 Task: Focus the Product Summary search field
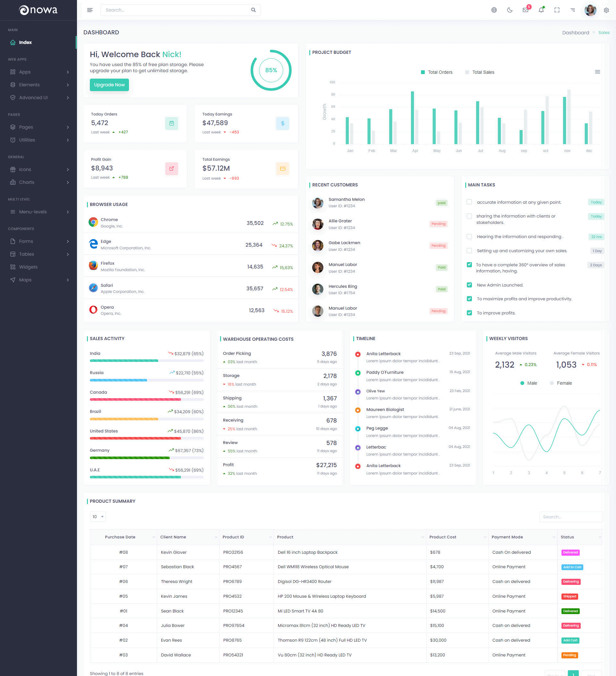(x=571, y=517)
